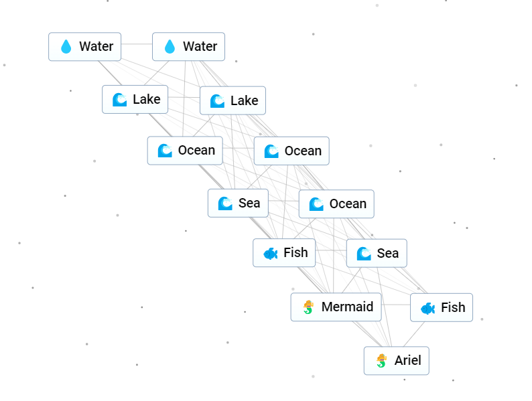
Task: Click the droplet icon on the leftmost Water block
Action: (66, 46)
